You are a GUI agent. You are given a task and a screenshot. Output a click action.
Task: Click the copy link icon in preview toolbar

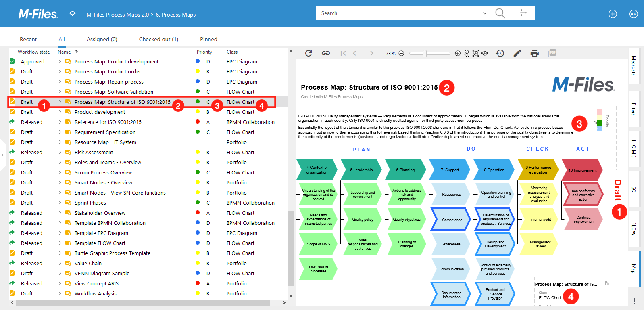(326, 53)
